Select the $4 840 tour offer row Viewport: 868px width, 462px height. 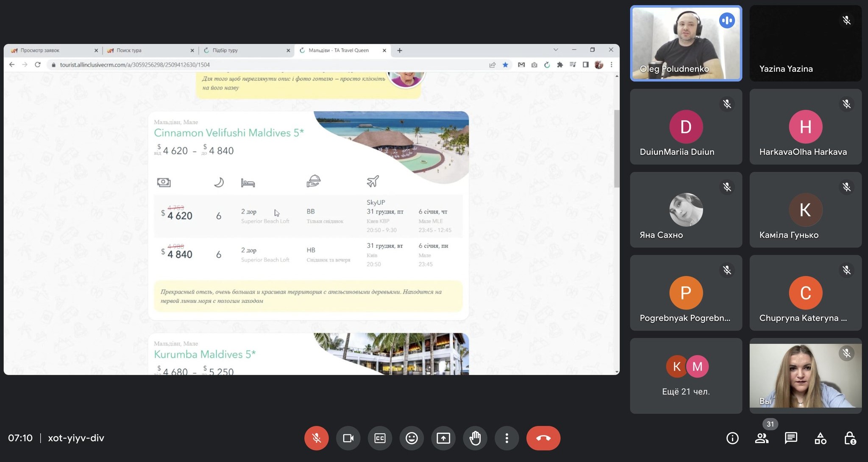pos(308,255)
